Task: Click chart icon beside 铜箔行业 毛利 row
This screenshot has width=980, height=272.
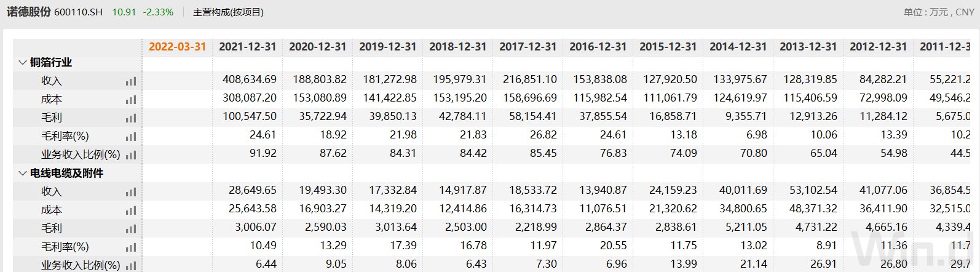Action: coord(130,118)
